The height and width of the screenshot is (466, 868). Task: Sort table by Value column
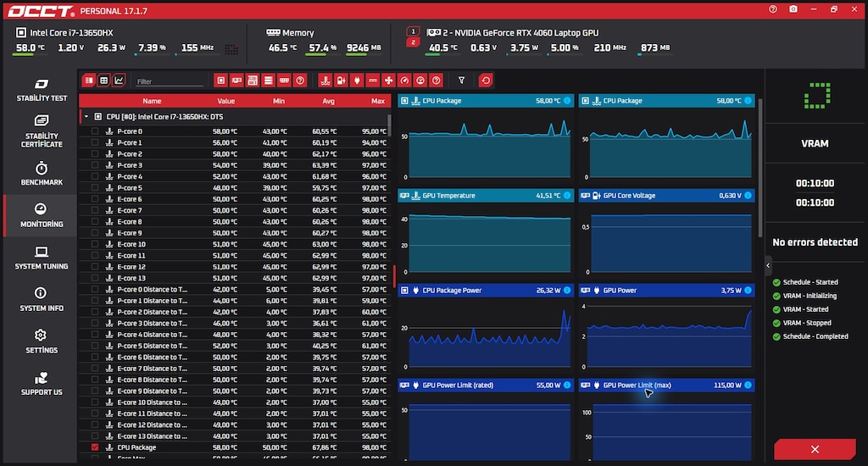click(x=225, y=101)
